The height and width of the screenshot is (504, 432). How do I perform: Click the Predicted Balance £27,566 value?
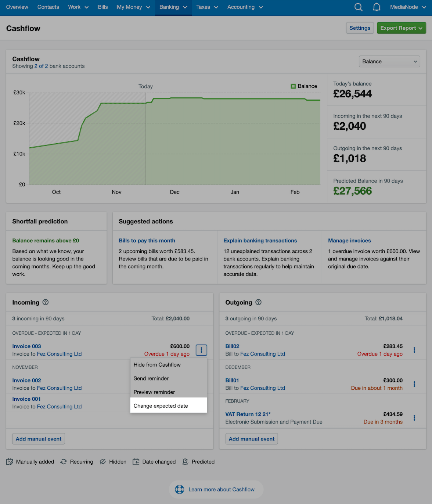click(352, 191)
